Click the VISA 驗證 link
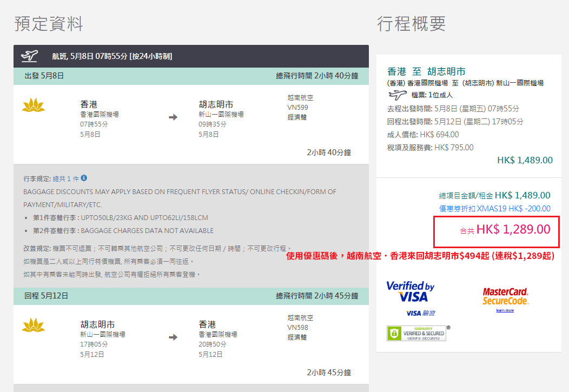This screenshot has height=392, width=569. click(x=421, y=313)
